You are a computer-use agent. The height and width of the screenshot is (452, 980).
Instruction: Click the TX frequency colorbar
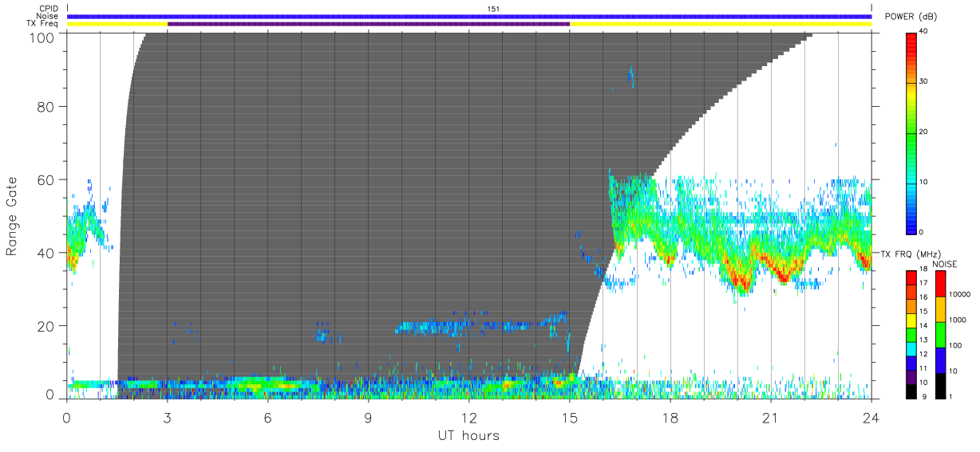(x=911, y=333)
